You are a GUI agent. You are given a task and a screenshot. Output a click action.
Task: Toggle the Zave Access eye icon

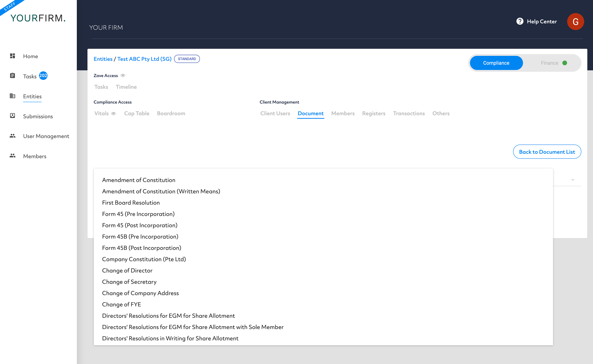point(123,76)
